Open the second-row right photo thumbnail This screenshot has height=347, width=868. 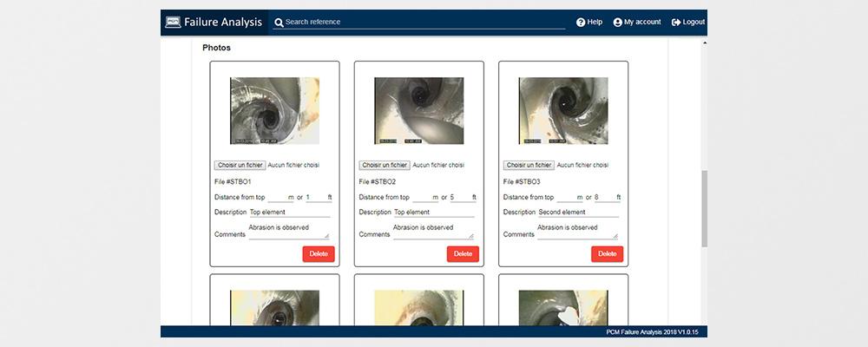click(x=563, y=308)
